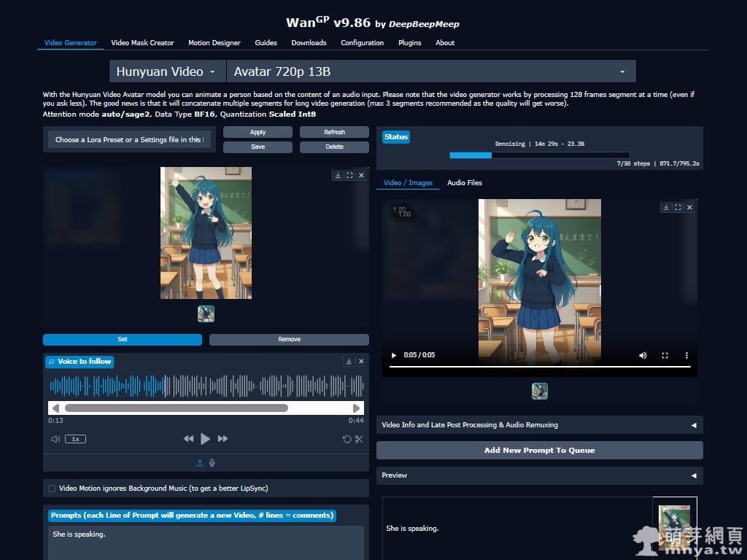Open the Video Mask Creator tab
The height and width of the screenshot is (560, 747).
[143, 42]
